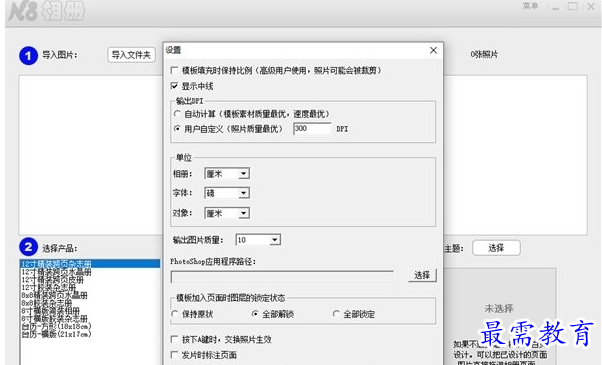Close the N8相册 main window
The height and width of the screenshot is (365, 602).
click(x=591, y=7)
